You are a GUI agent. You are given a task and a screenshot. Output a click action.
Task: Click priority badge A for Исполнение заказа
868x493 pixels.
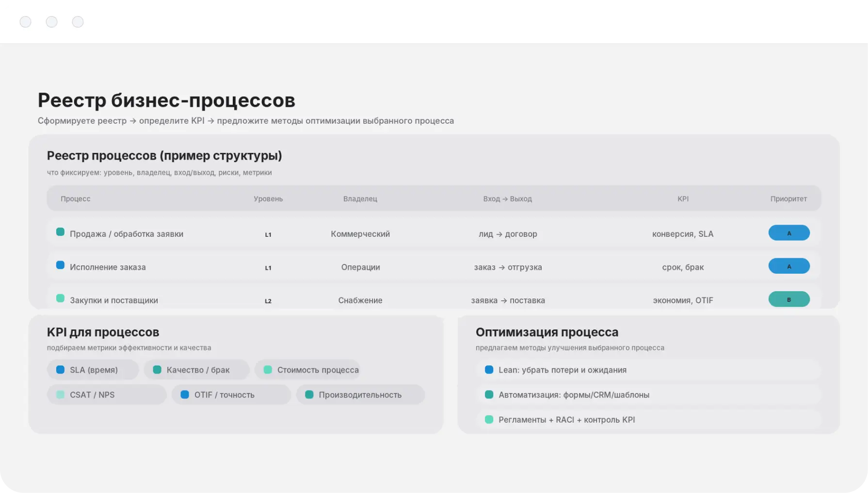788,266
